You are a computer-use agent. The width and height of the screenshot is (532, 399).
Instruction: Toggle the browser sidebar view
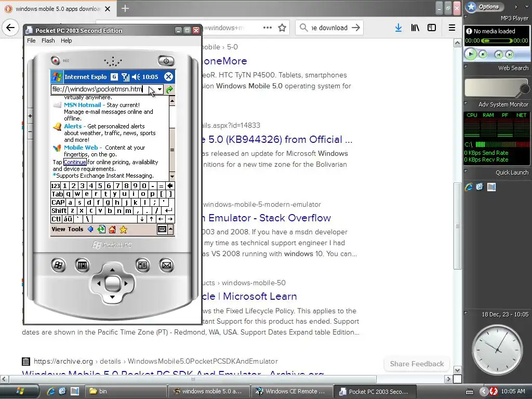click(x=432, y=28)
